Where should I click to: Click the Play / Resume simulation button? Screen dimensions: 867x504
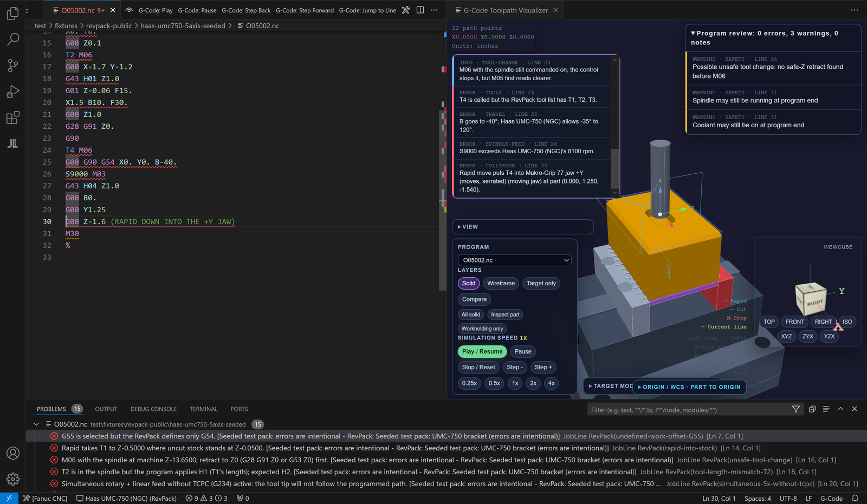(x=482, y=352)
